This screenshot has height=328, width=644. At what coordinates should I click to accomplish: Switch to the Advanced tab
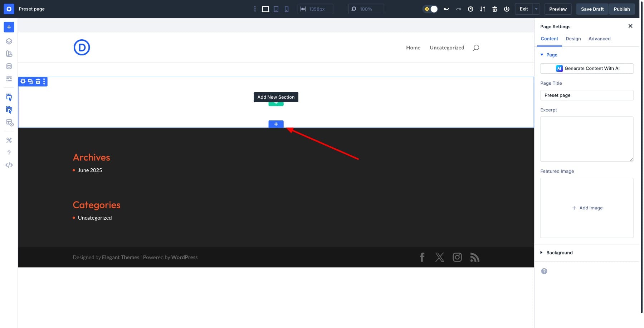point(599,39)
